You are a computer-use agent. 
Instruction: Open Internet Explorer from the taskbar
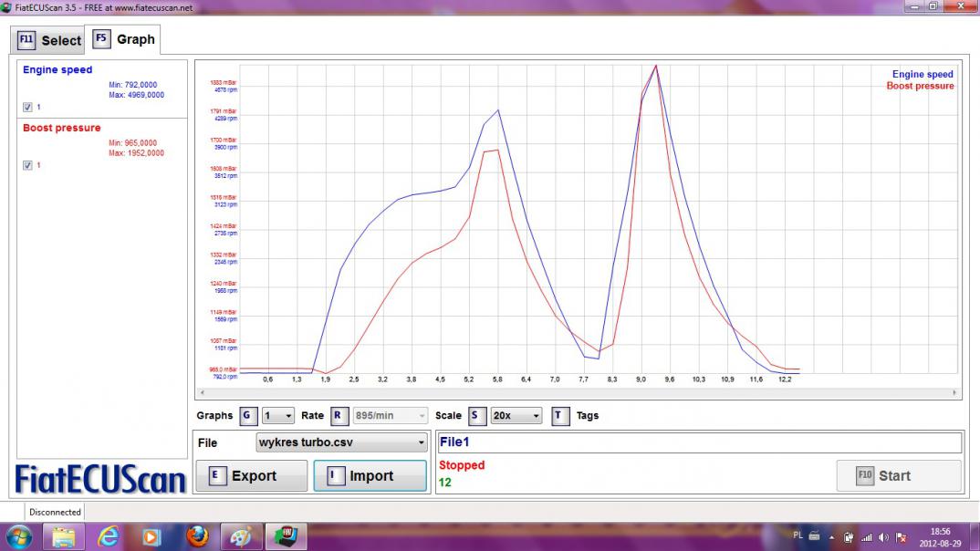[108, 536]
